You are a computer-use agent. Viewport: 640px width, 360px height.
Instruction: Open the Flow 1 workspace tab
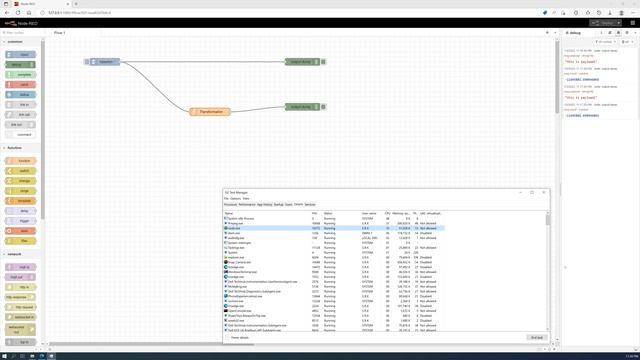click(60, 33)
